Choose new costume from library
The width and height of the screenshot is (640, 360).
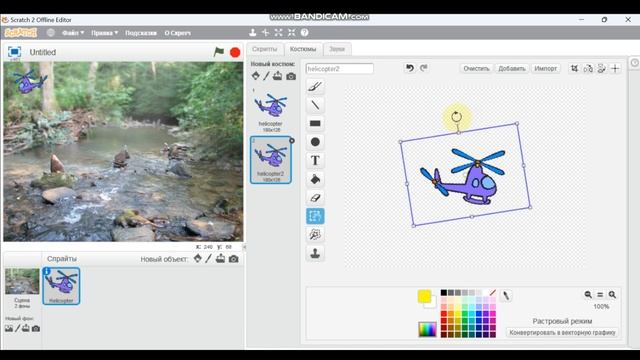point(256,76)
